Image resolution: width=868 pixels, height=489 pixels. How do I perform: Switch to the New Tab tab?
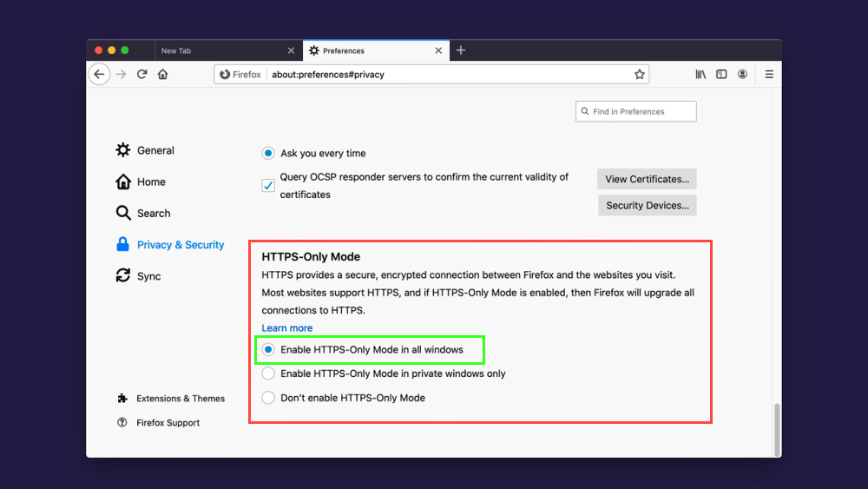pyautogui.click(x=227, y=50)
